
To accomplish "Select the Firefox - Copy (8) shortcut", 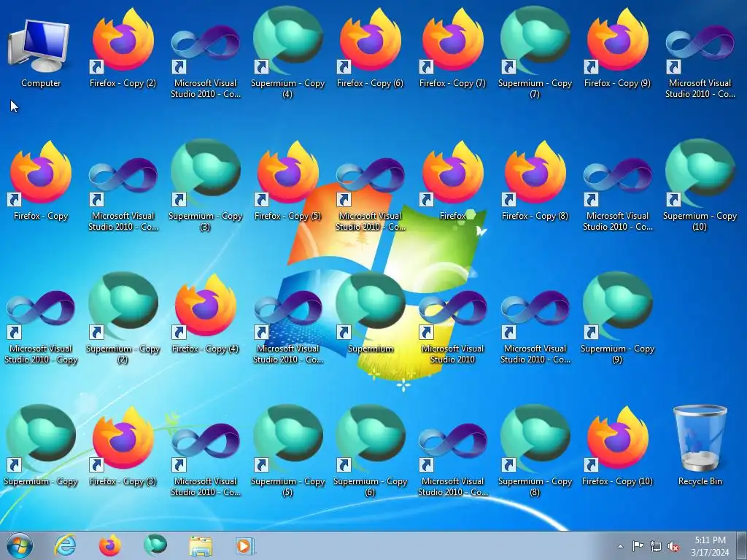I will coord(535,179).
